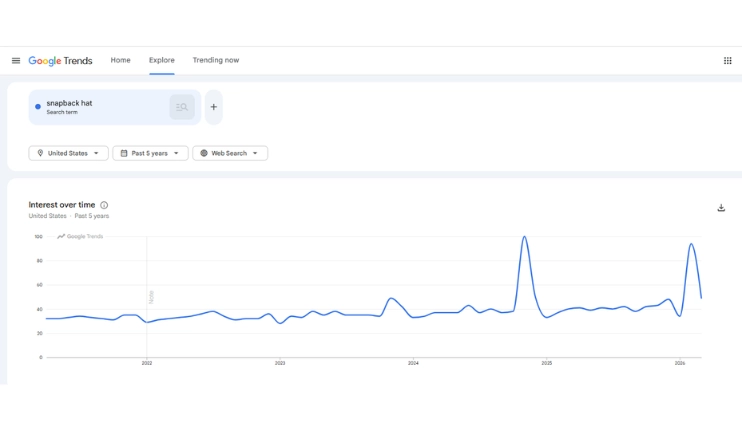Download the interest over time chart

click(x=721, y=208)
